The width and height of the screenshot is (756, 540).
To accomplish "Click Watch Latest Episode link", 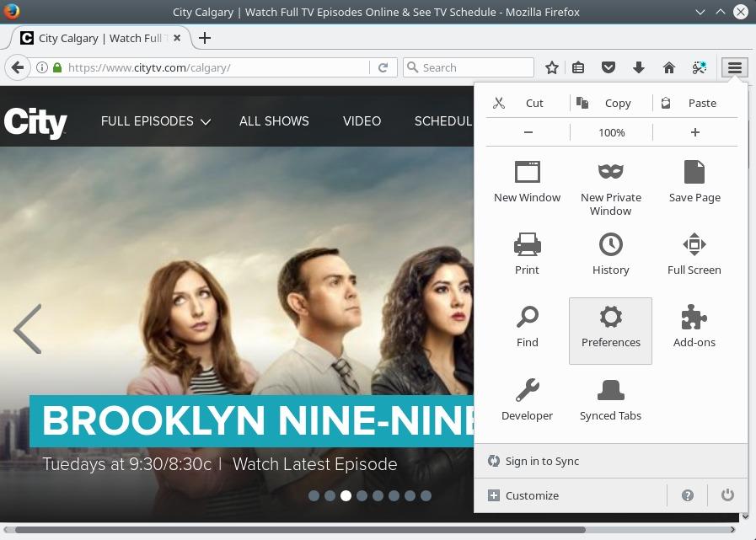I will coord(314,464).
